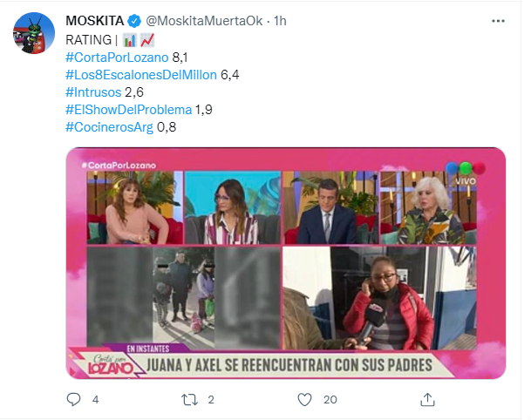Open the three-dots more options menu
Viewport: 531px width, 420px height.
click(x=498, y=21)
